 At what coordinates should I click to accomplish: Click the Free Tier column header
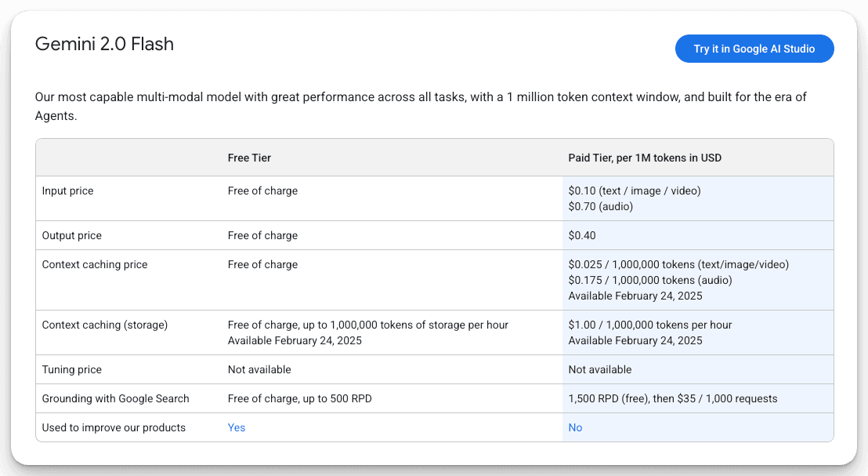(248, 157)
